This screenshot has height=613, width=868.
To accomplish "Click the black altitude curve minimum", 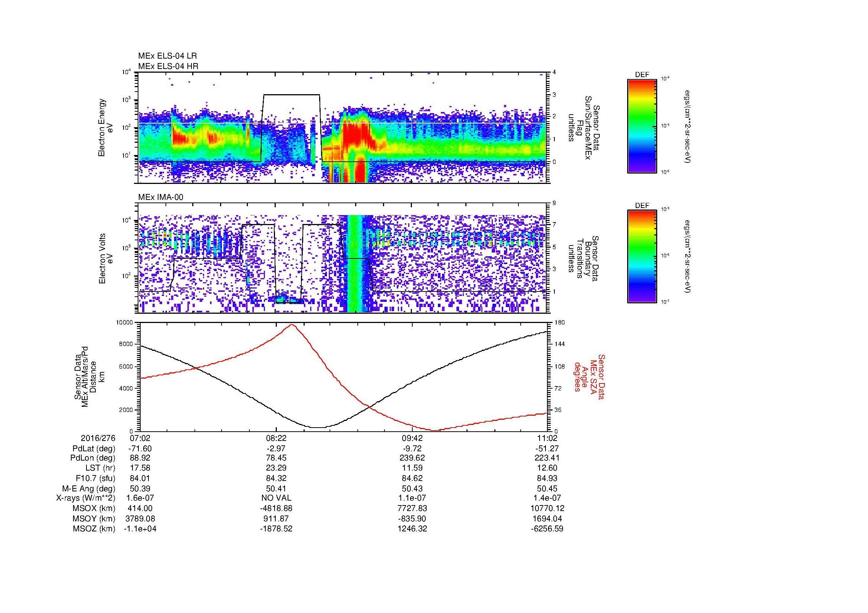I will [318, 428].
